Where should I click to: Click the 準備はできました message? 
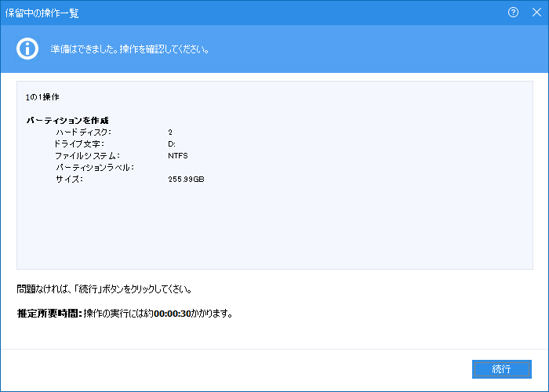coord(130,49)
